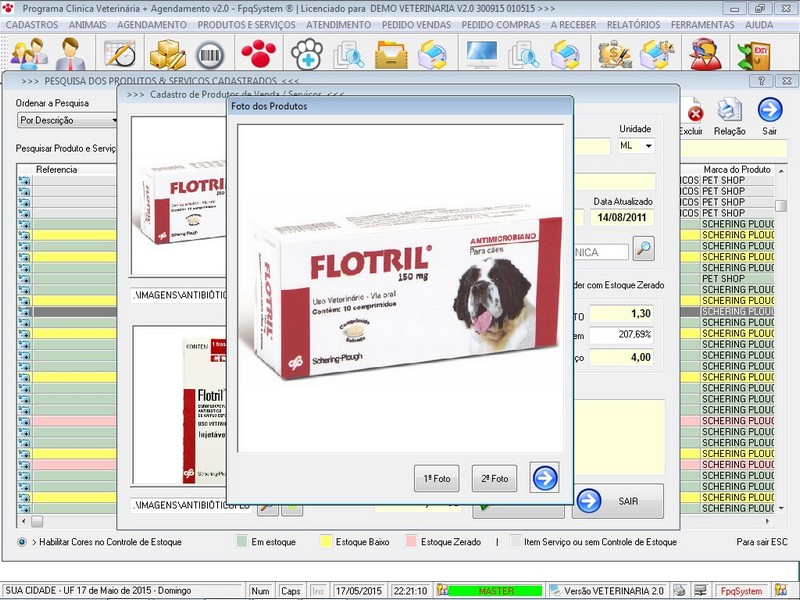
Task: Click the Marca do Produto column header
Action: point(737,169)
